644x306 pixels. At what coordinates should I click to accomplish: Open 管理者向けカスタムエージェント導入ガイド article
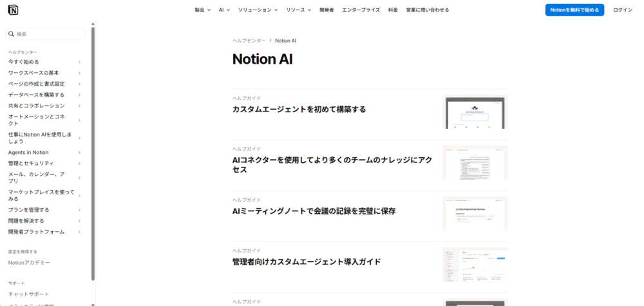(307, 262)
